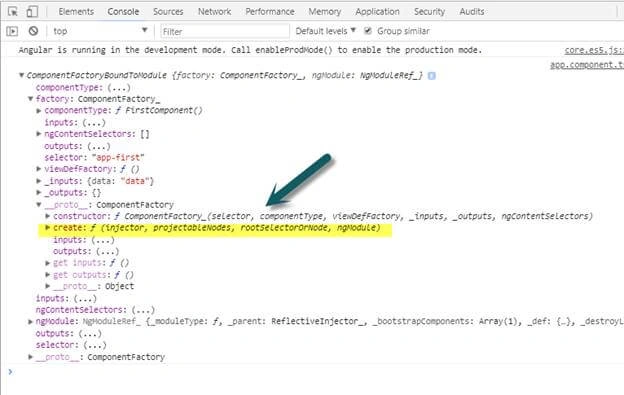Expand the viewDefFactory function node
Viewport: 624px width, 395px height.
point(39,169)
